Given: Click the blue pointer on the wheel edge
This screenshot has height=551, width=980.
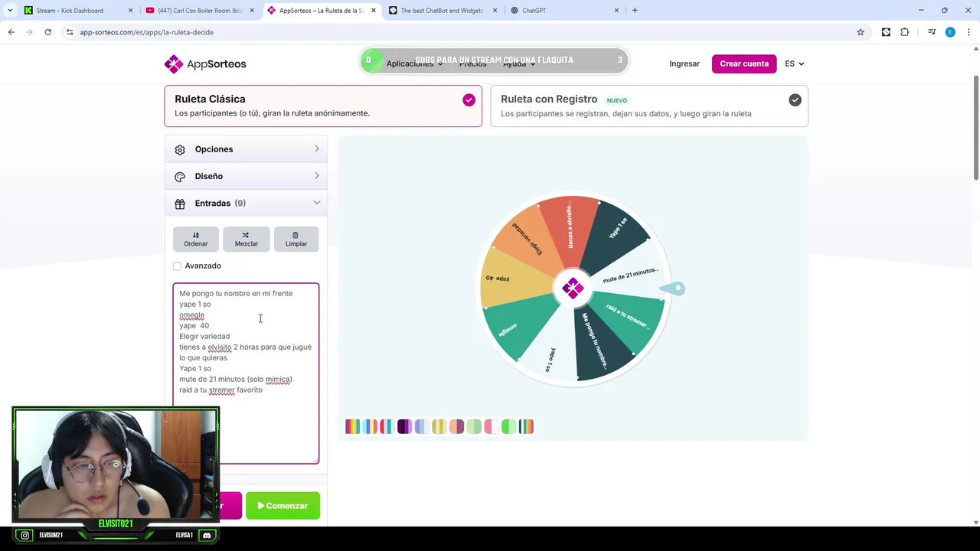Looking at the screenshot, I should pos(672,289).
